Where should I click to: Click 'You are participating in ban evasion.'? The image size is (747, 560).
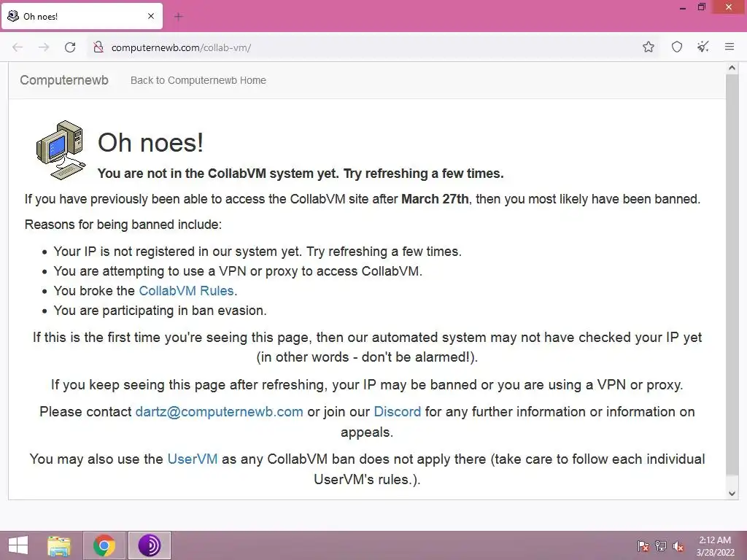pyautogui.click(x=160, y=311)
